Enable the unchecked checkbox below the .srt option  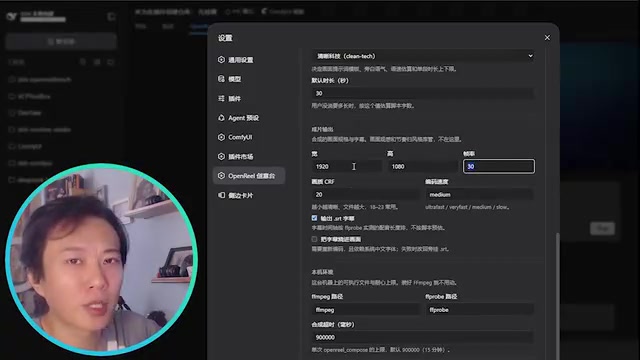pos(314,239)
